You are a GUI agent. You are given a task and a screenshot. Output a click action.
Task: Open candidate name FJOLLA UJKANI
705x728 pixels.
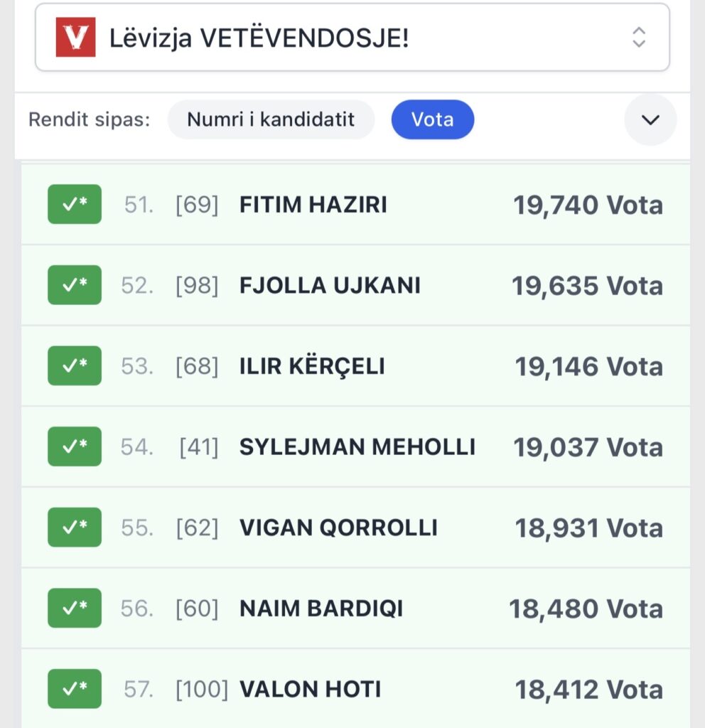330,285
